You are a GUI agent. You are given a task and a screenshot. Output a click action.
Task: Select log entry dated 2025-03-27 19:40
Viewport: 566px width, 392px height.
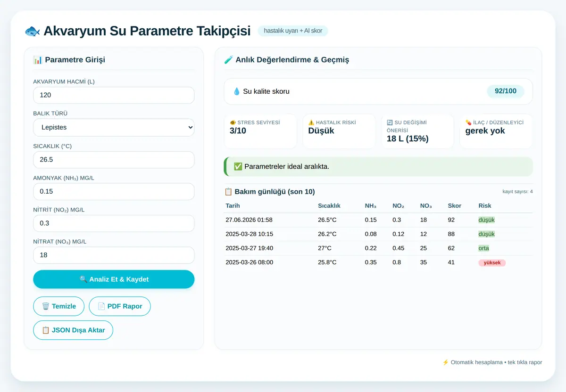pos(378,248)
